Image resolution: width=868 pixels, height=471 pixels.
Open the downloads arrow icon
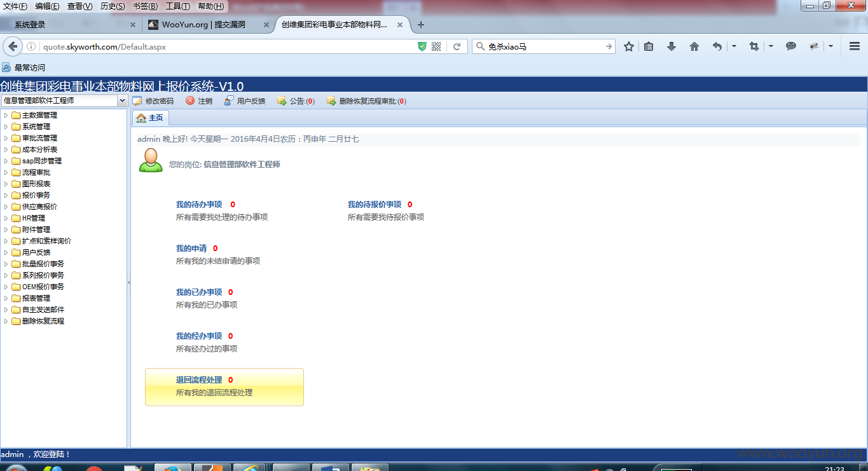coord(672,46)
